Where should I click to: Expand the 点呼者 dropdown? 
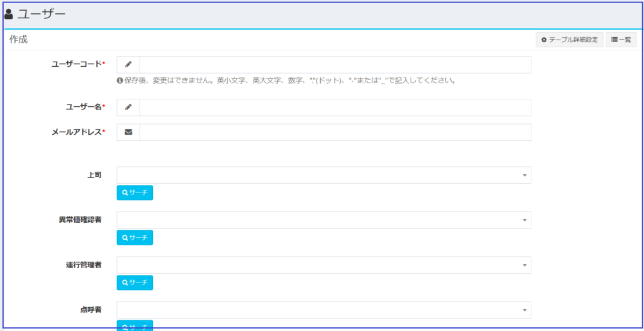324,310
